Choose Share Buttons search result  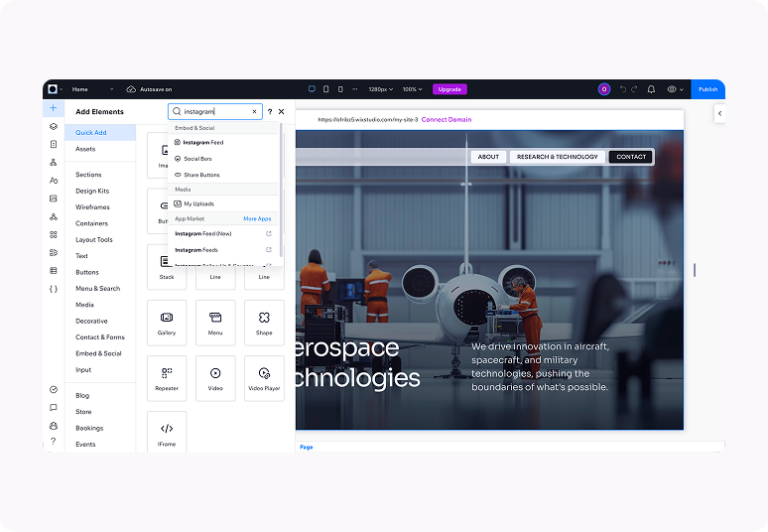pyautogui.click(x=223, y=175)
